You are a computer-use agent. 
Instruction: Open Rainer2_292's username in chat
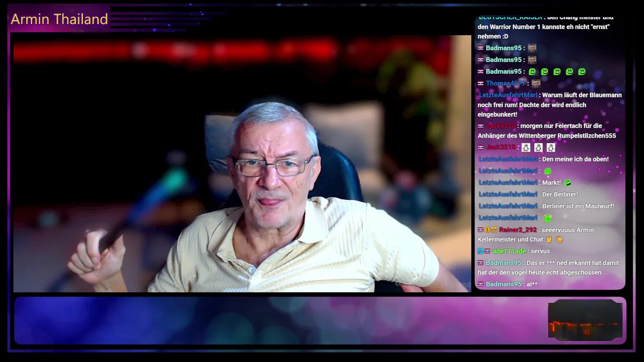(x=518, y=230)
